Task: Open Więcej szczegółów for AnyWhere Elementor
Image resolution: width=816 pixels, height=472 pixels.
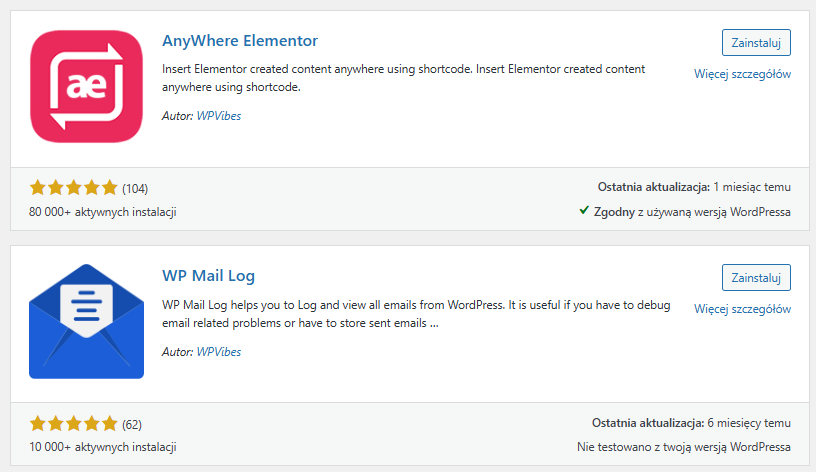Action: click(743, 74)
